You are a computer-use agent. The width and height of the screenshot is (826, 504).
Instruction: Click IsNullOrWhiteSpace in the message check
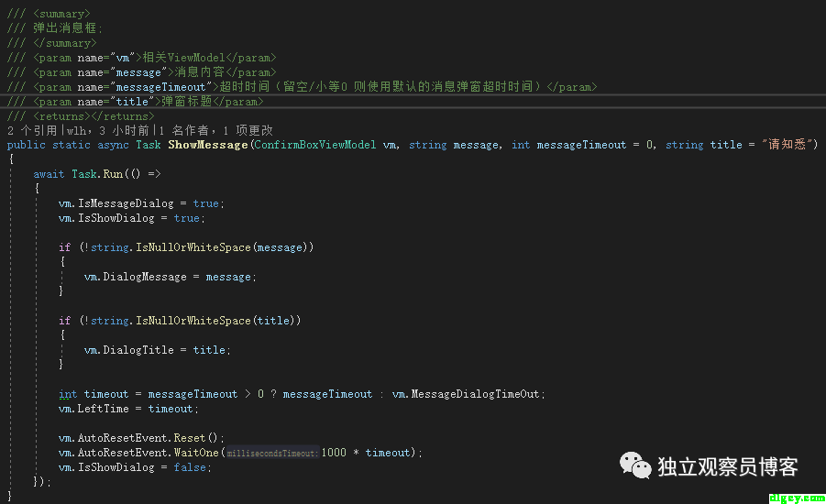point(193,247)
